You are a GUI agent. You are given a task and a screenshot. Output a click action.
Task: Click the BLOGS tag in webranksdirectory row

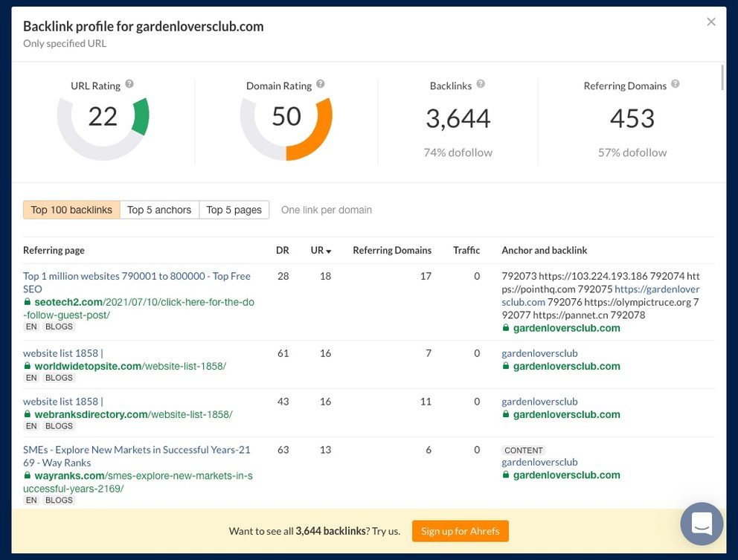(x=59, y=426)
